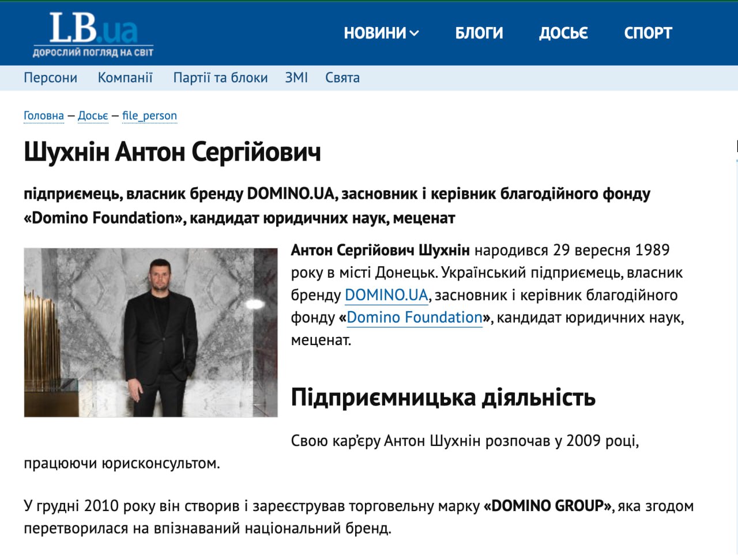
Task: Click the bold name Антон Сергійович Шухнін
Action: (x=381, y=250)
